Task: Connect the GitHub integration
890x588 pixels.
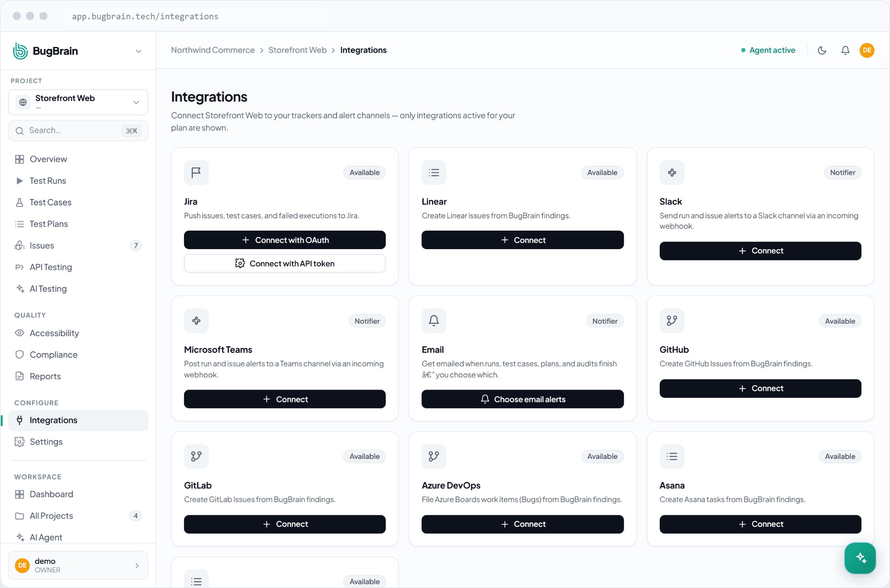Action: point(760,389)
